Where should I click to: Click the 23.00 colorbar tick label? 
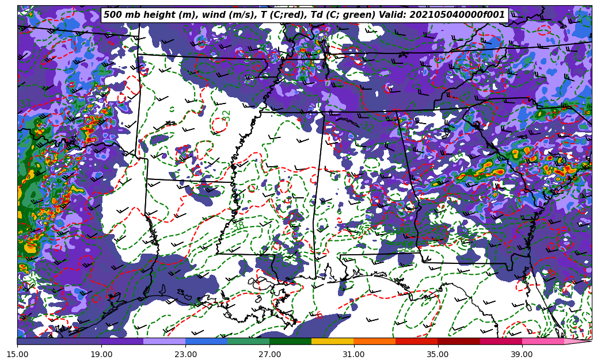tap(185, 354)
